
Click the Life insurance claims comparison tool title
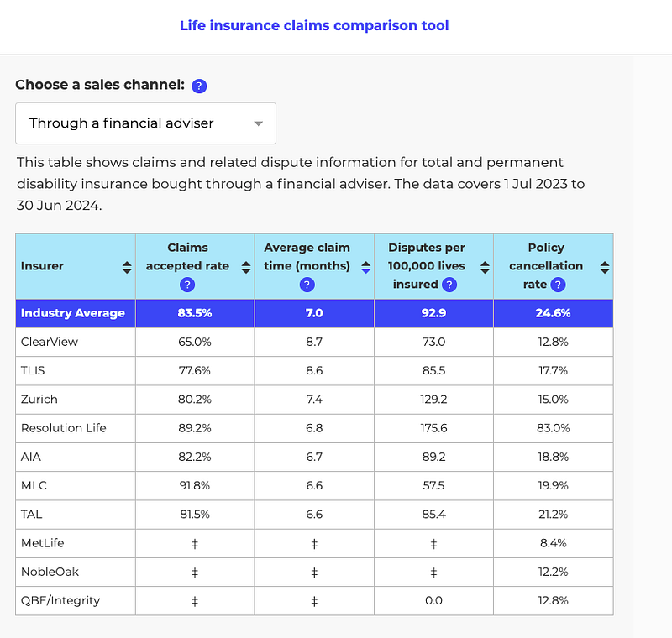click(x=314, y=26)
